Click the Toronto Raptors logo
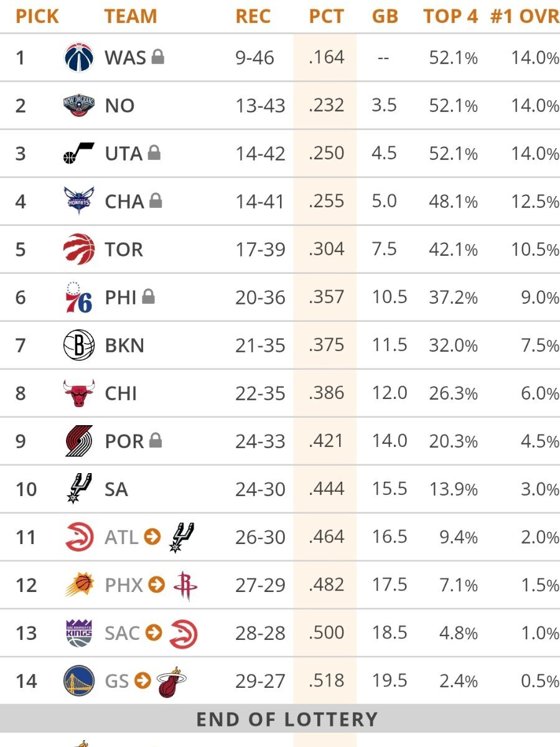The height and width of the screenshot is (747, 560). (79, 249)
